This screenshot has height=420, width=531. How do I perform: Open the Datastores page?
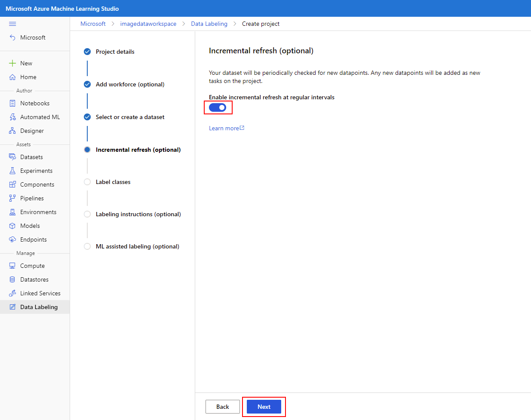[33, 279]
